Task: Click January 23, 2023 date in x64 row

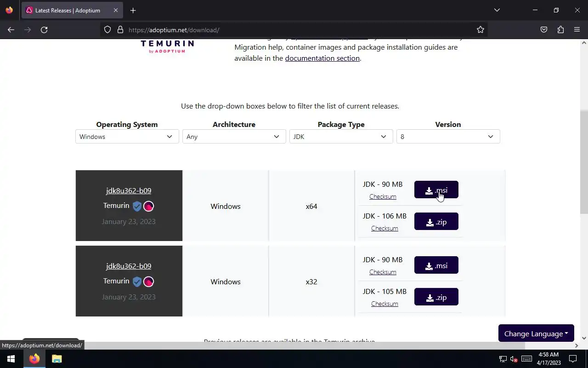Action: click(129, 221)
